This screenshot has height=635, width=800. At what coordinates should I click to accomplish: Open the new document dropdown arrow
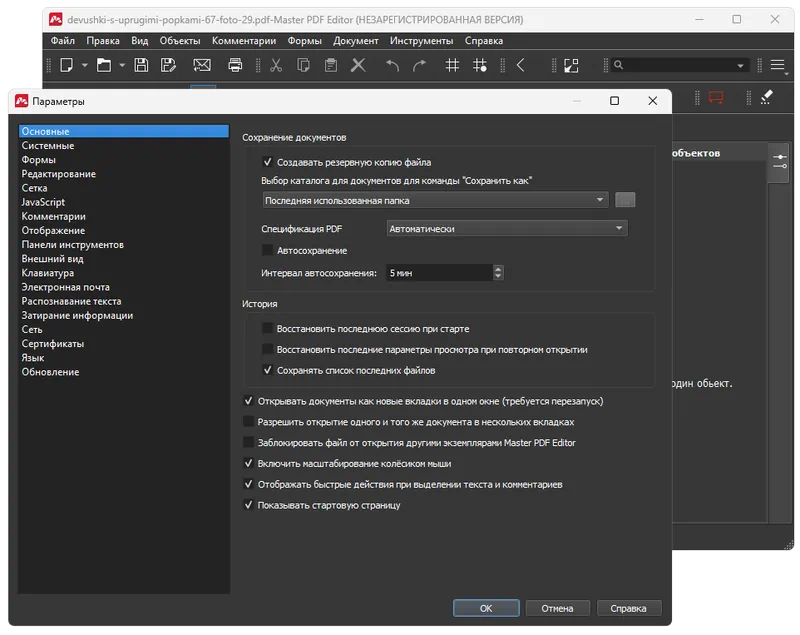(x=85, y=66)
